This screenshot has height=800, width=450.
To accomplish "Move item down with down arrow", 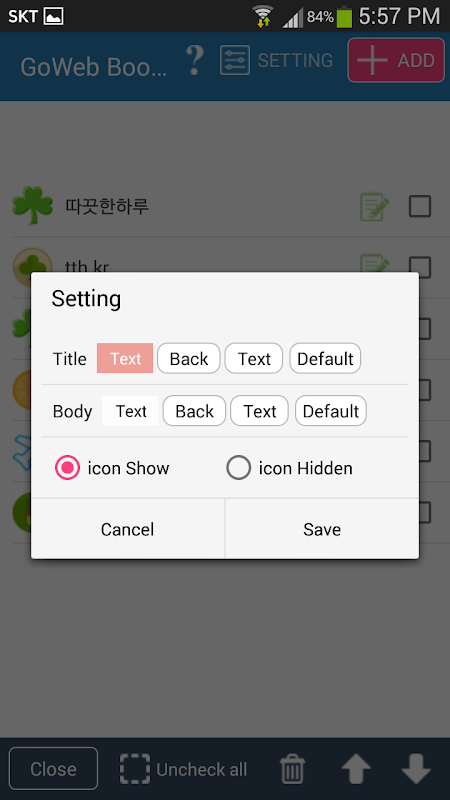I will click(416, 769).
